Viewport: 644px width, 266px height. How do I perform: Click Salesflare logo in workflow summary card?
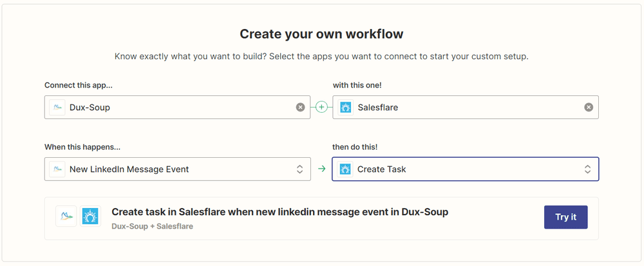click(90, 216)
